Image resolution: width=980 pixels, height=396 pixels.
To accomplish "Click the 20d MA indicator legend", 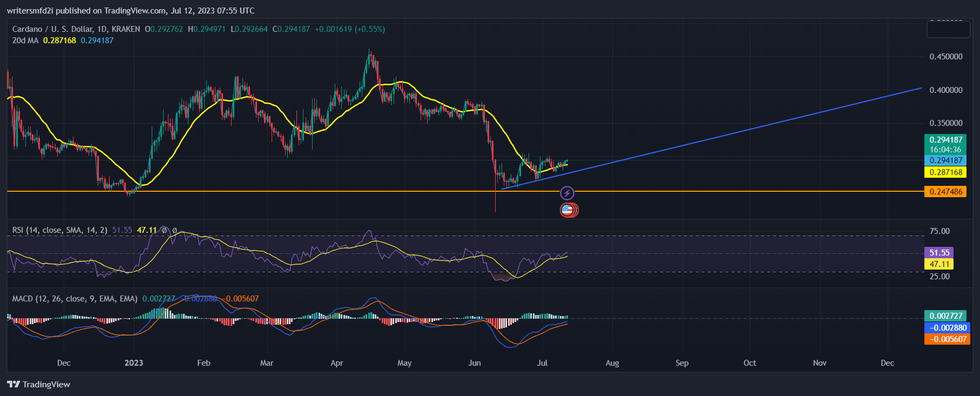I will click(25, 41).
